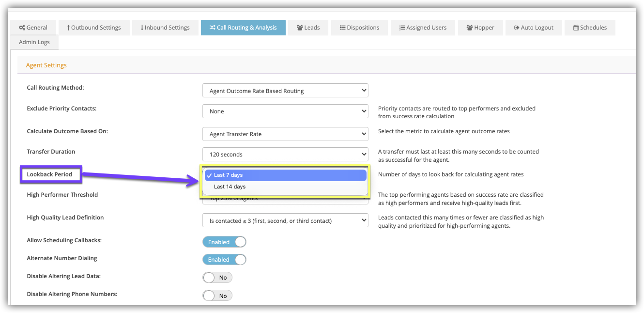
Task: Click sign-out icon on Auto Logout tab
Action: tap(517, 28)
